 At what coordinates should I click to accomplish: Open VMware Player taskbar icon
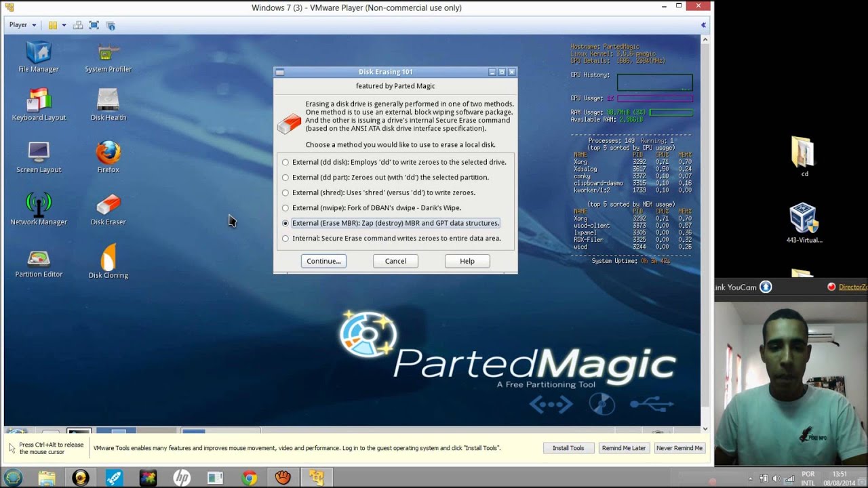pos(316,478)
